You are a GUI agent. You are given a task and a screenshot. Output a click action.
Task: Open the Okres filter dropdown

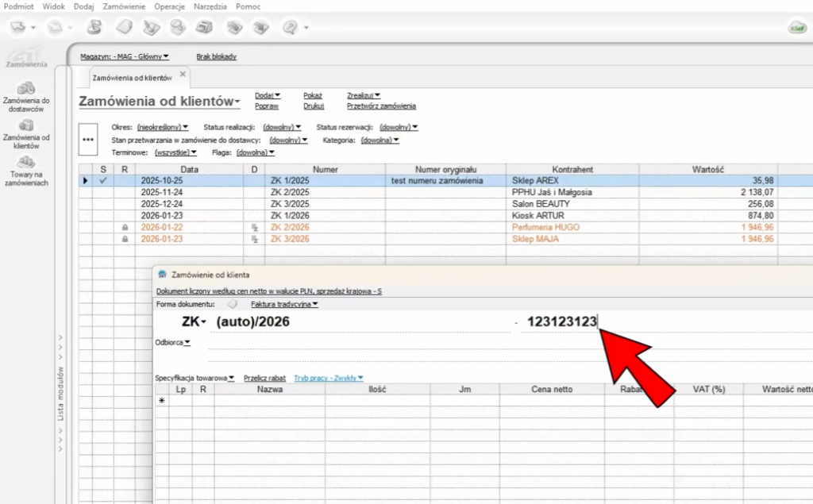(162, 127)
